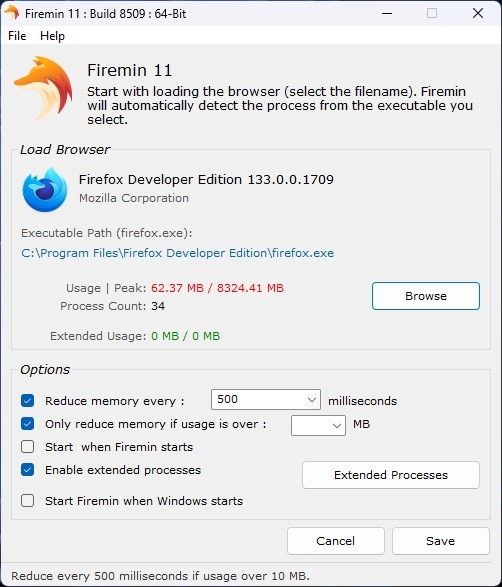Viewport: 502px width, 587px height.
Task: Click the Save button
Action: [x=441, y=541]
